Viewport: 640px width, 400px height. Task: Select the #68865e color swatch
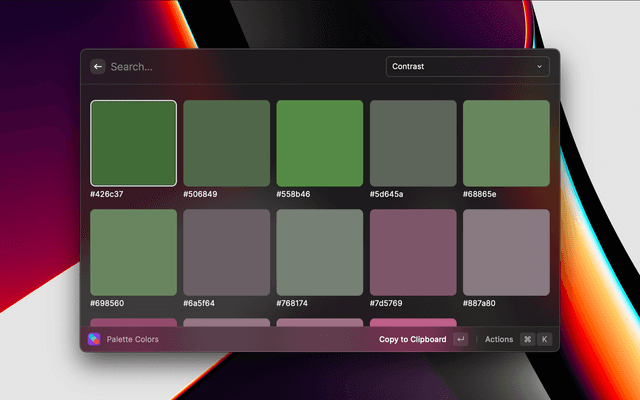point(506,143)
